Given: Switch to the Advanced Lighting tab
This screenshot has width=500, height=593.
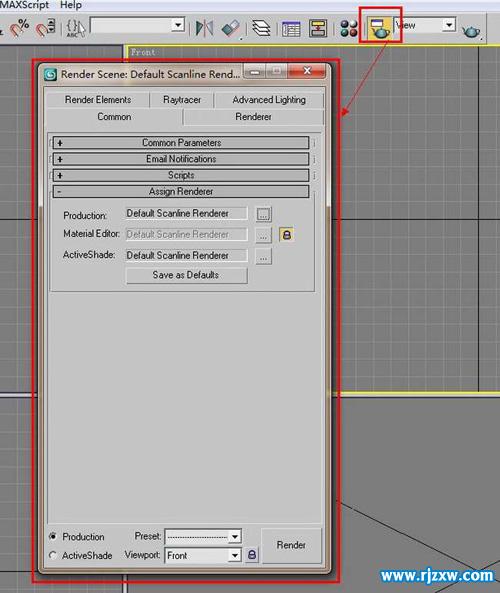Looking at the screenshot, I should (269, 100).
